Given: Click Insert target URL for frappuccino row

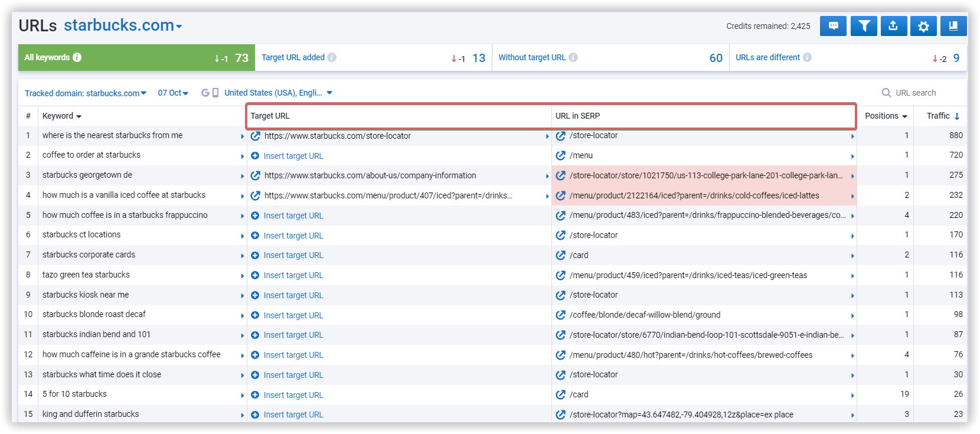Looking at the screenshot, I should pos(293,216).
